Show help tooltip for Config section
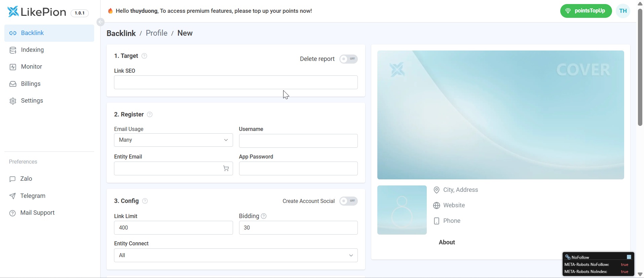644x278 pixels. tap(145, 201)
